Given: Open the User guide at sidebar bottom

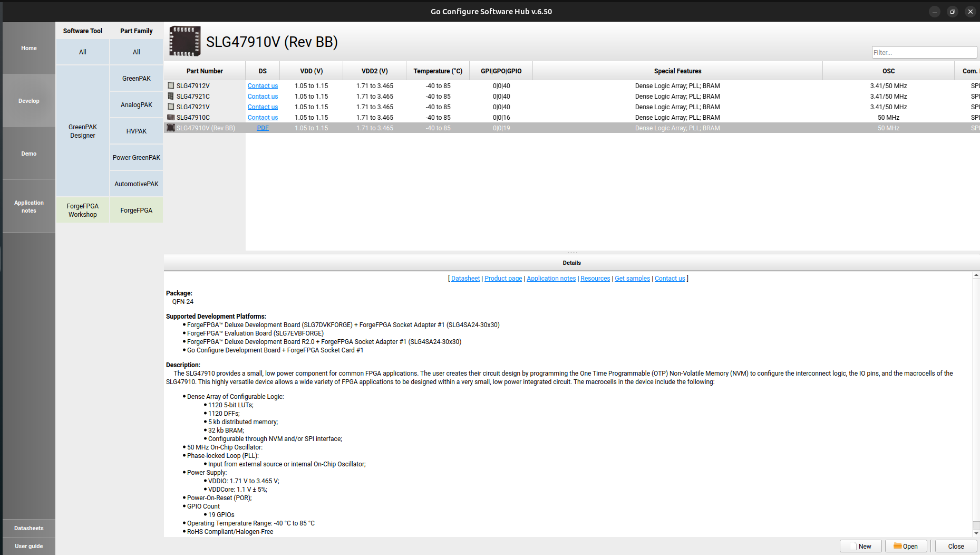Looking at the screenshot, I should click(29, 546).
